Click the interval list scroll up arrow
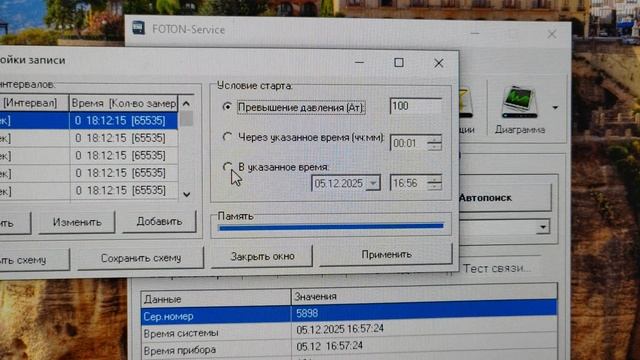Screen dimensions: 640x360 (x=186, y=104)
